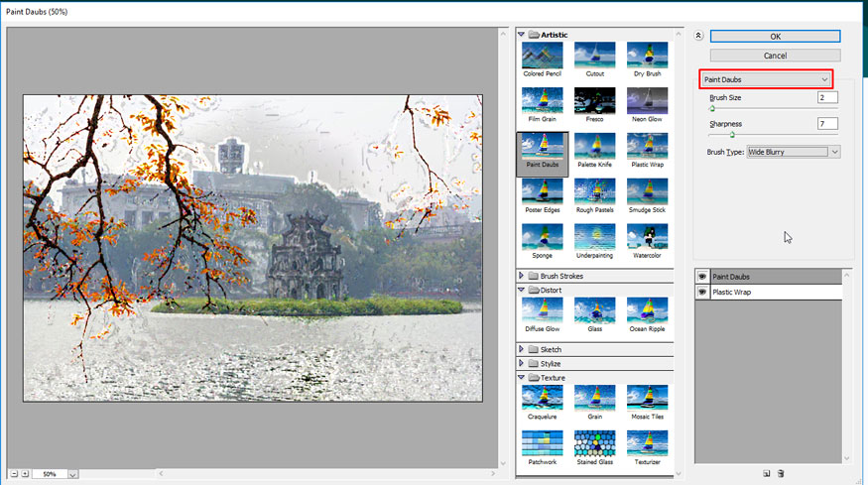Pick the Ocean Ripple distort filter

646,311
